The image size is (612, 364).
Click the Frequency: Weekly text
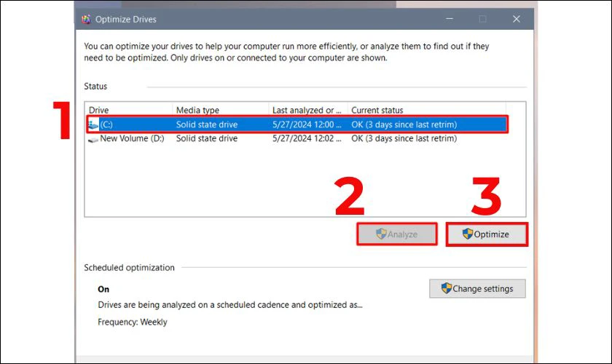tap(133, 323)
